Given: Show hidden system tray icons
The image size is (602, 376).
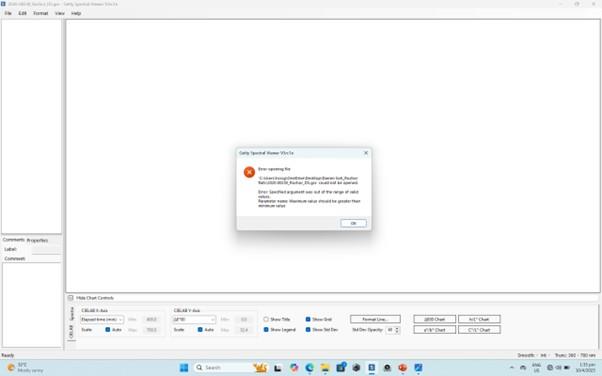Looking at the screenshot, I should 512,368.
